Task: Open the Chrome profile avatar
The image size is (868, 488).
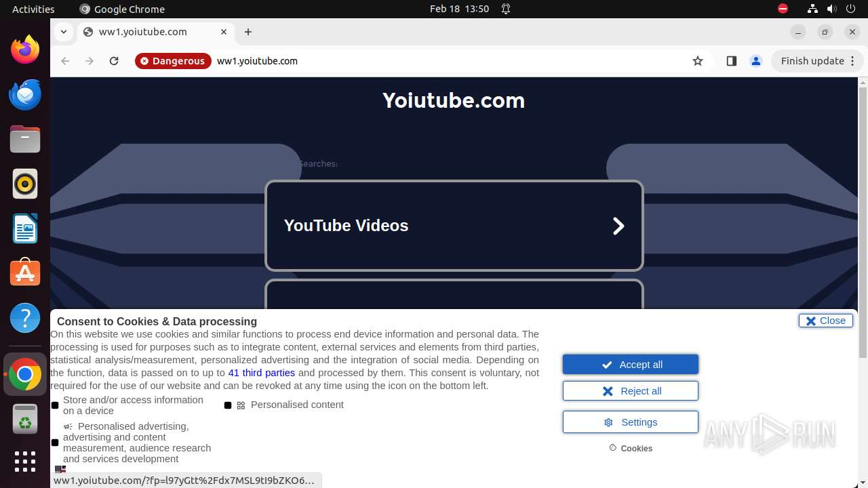Action: click(x=756, y=61)
